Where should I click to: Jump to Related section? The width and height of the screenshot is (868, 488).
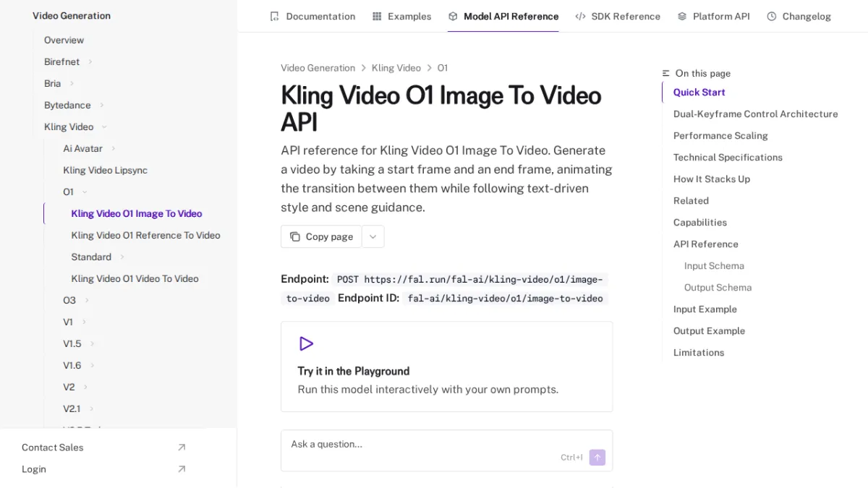coord(691,200)
